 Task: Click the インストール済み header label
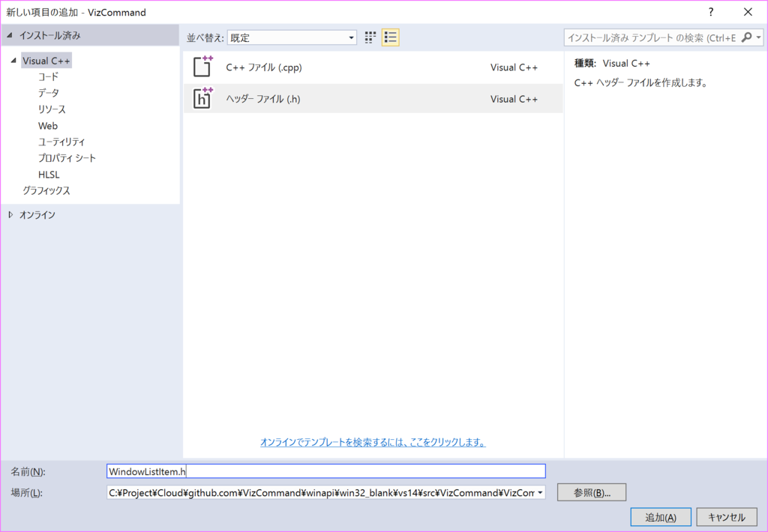(50, 35)
